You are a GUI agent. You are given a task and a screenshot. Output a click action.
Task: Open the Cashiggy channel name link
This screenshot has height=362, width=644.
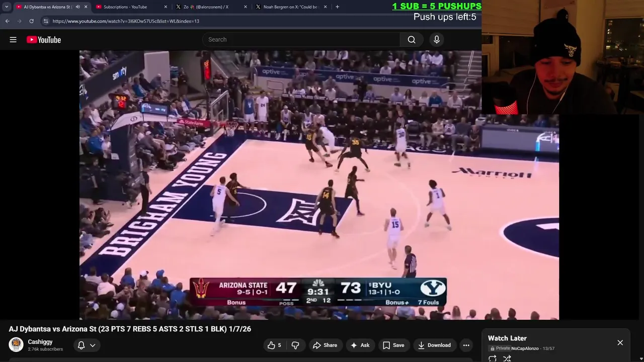click(40, 342)
